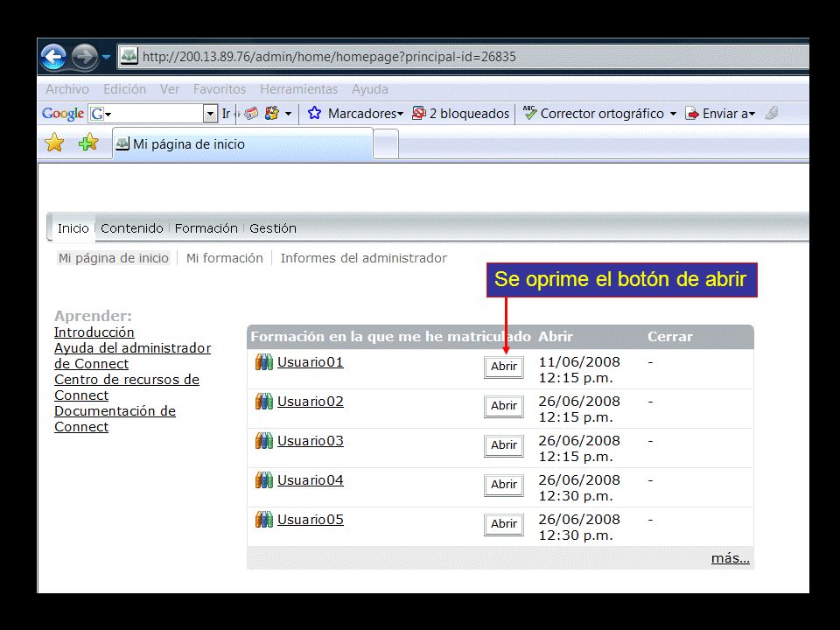Click the Corrector ortográfico spell-check icon
This screenshot has width=840, height=630.
pyautogui.click(x=530, y=113)
